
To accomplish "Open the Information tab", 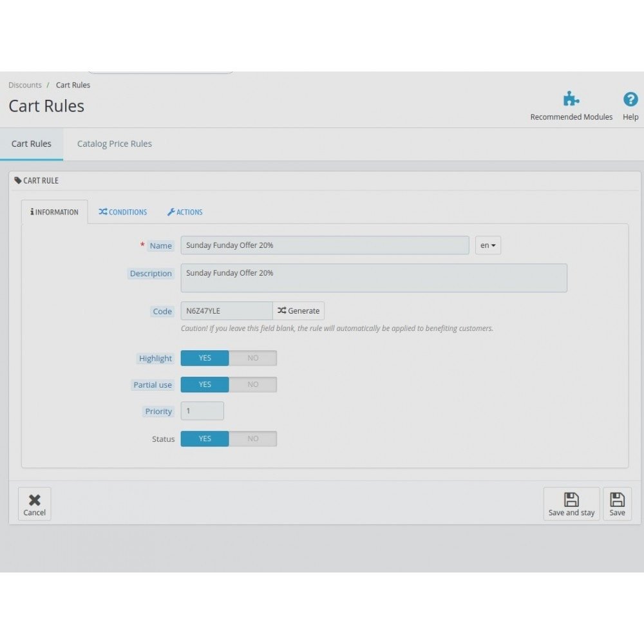I will (x=54, y=212).
